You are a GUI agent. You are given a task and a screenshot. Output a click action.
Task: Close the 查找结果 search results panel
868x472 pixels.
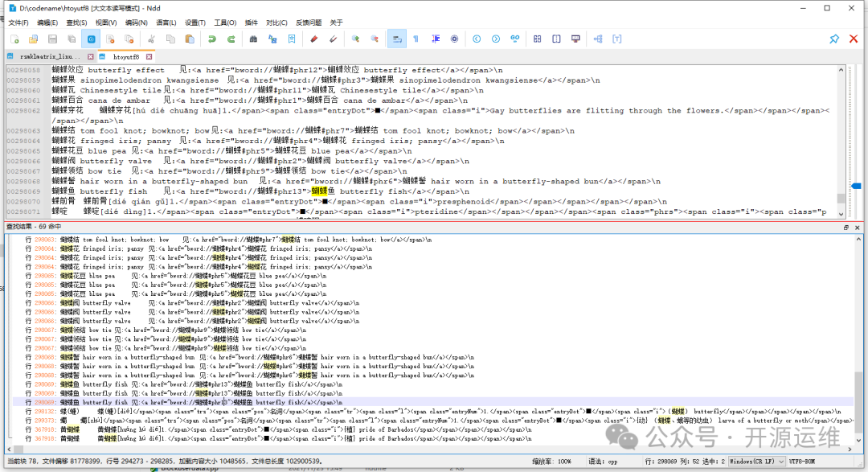tap(857, 228)
